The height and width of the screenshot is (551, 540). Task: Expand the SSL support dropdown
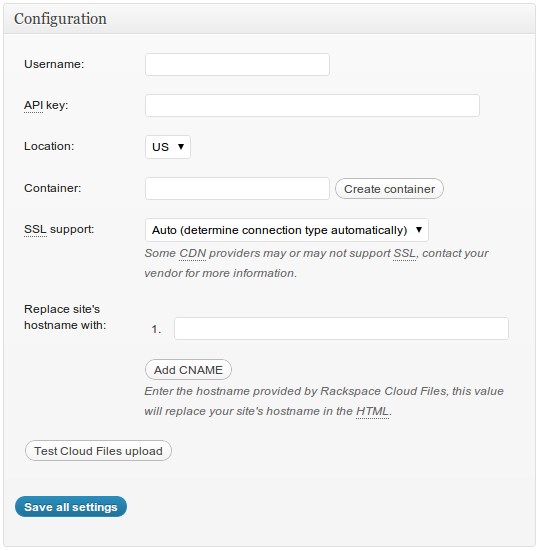click(x=287, y=230)
